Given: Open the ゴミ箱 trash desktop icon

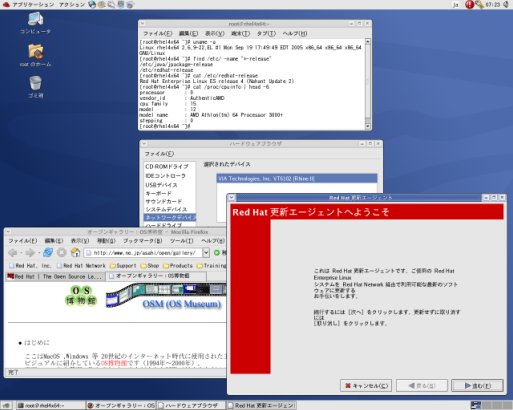Looking at the screenshot, I should (x=35, y=87).
